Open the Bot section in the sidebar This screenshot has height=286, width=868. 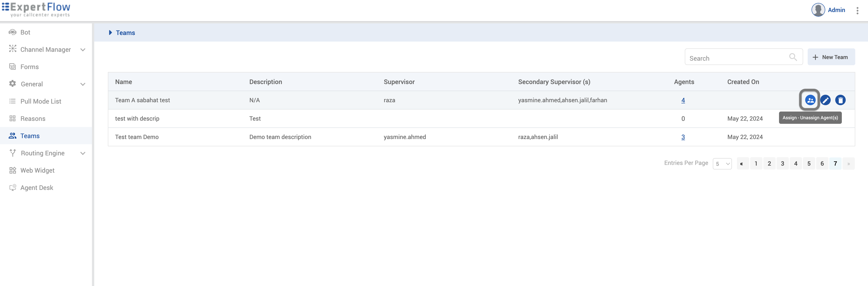(x=25, y=32)
